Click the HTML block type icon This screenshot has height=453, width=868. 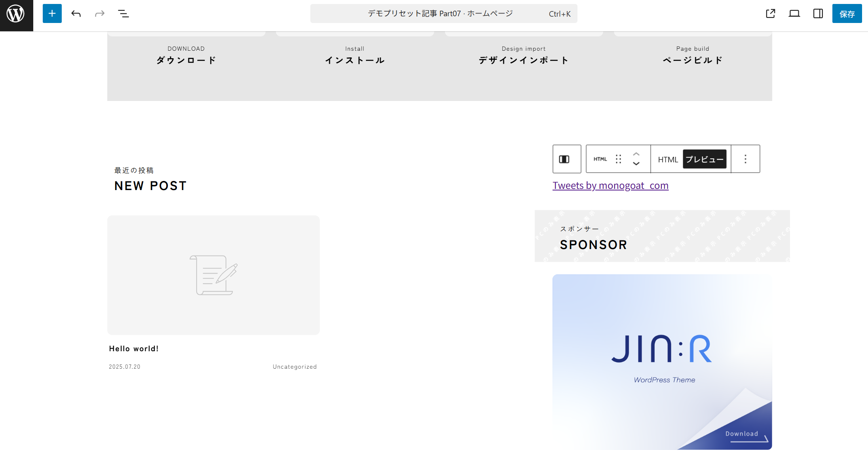pyautogui.click(x=600, y=159)
